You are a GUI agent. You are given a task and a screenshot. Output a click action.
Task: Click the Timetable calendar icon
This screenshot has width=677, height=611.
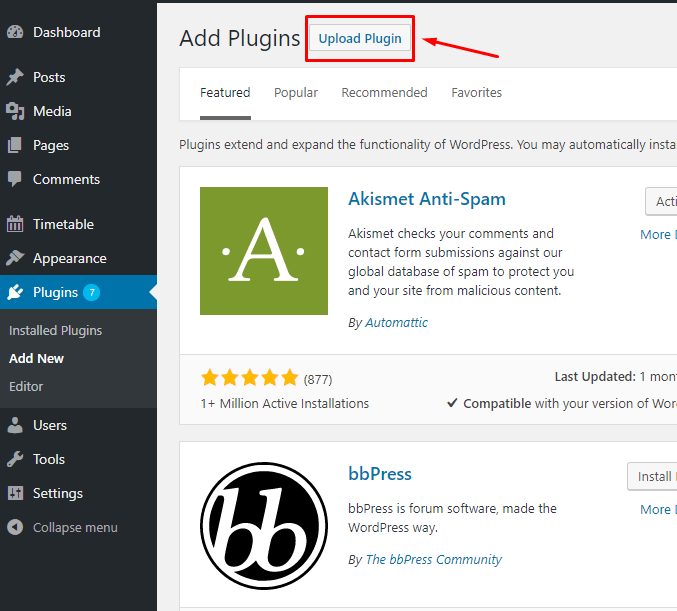15,224
